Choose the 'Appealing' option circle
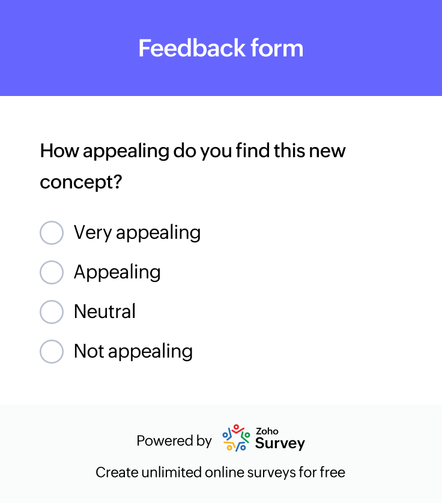 (x=52, y=272)
